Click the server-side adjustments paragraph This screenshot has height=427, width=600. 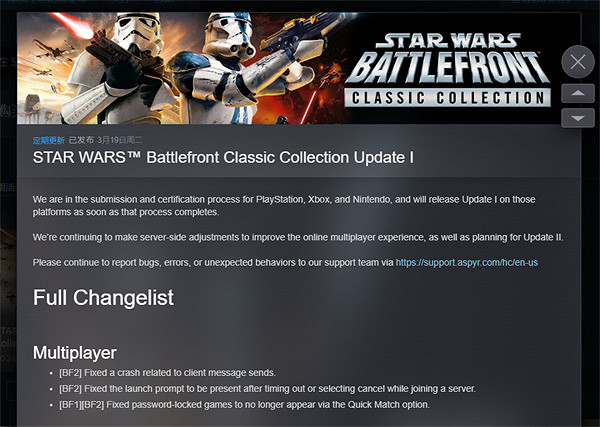(298, 237)
